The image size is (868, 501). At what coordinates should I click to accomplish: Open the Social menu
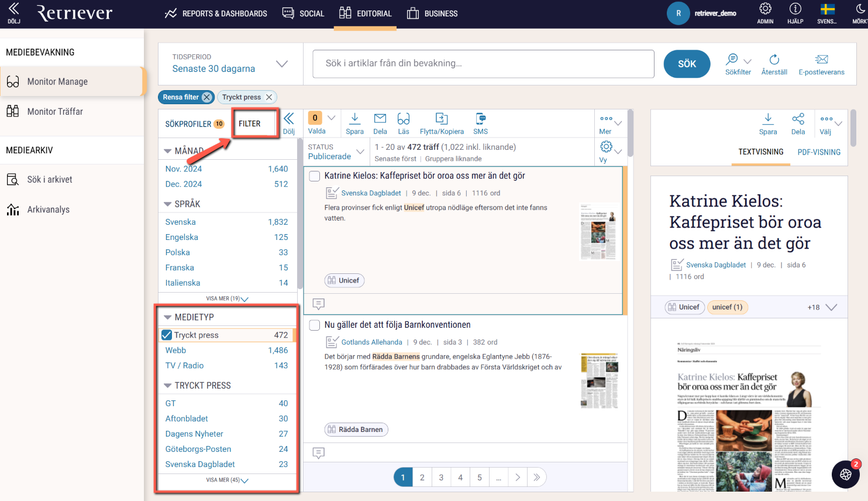[x=303, y=13]
